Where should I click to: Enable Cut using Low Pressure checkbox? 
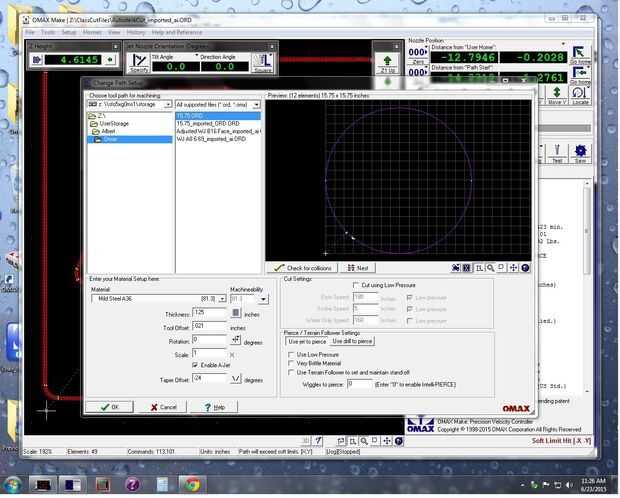coord(354,285)
